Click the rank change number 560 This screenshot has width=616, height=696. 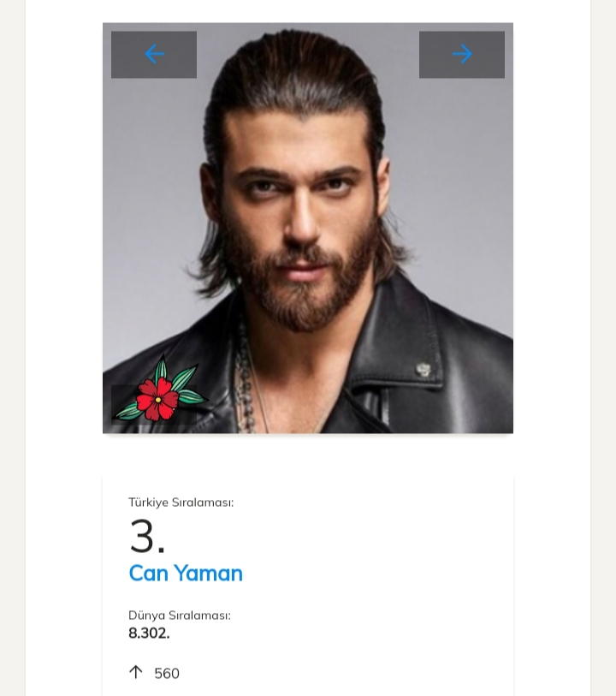pos(167,674)
